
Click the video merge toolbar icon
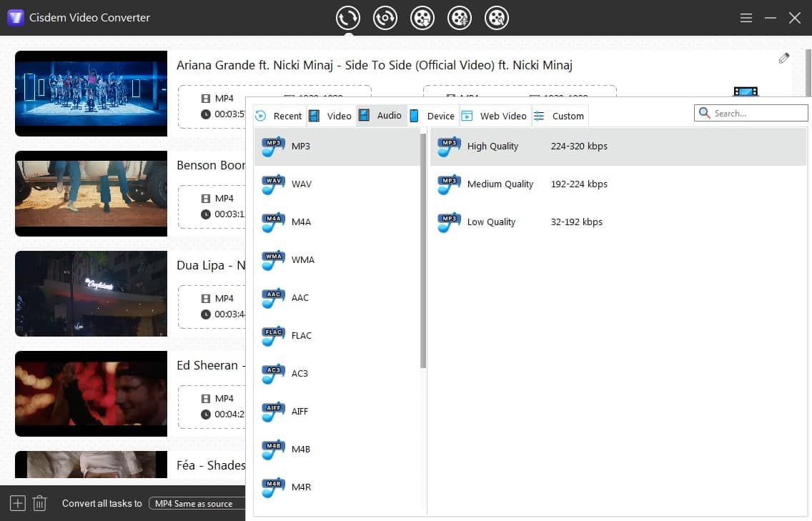tap(460, 18)
